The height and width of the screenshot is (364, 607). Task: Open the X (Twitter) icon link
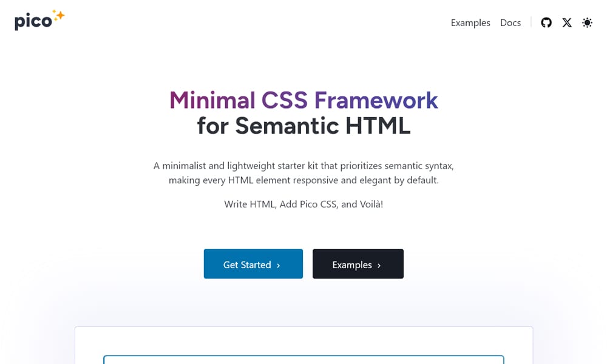coord(567,22)
